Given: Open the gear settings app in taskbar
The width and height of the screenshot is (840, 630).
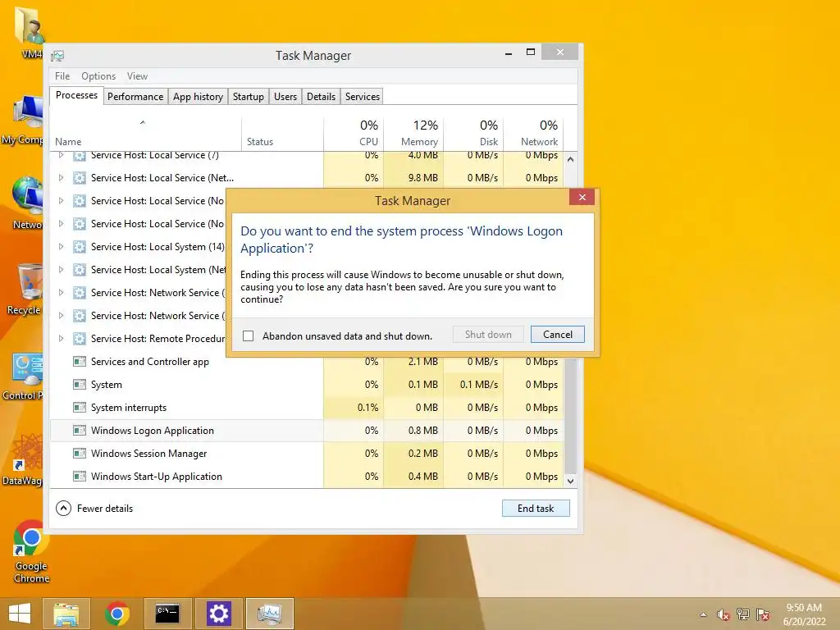Looking at the screenshot, I should click(218, 614).
